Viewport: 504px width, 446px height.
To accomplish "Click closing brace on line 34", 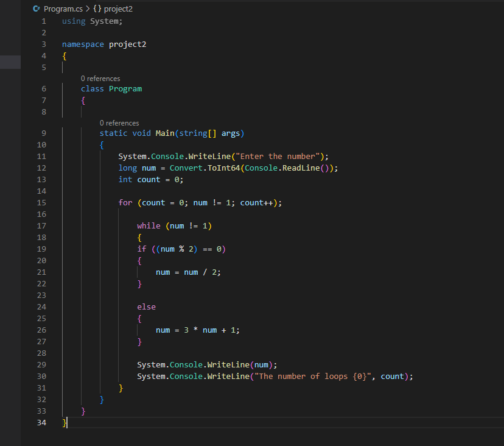I will pos(65,422).
